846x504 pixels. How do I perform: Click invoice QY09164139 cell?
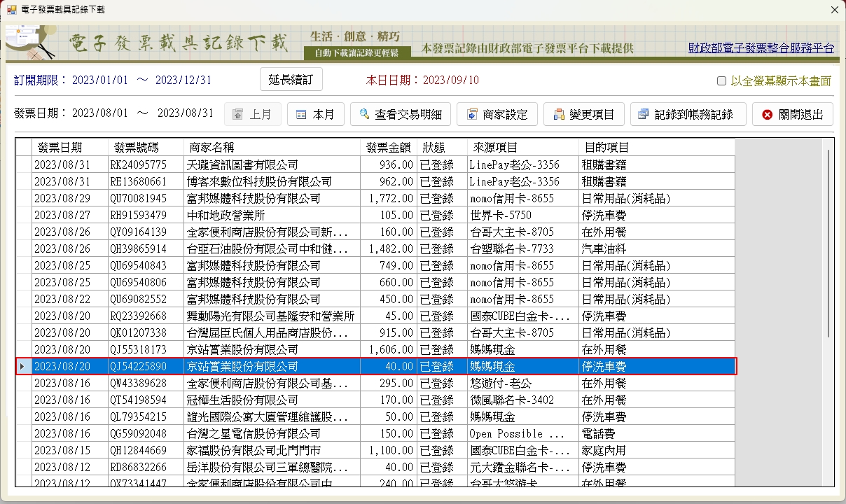pyautogui.click(x=146, y=232)
